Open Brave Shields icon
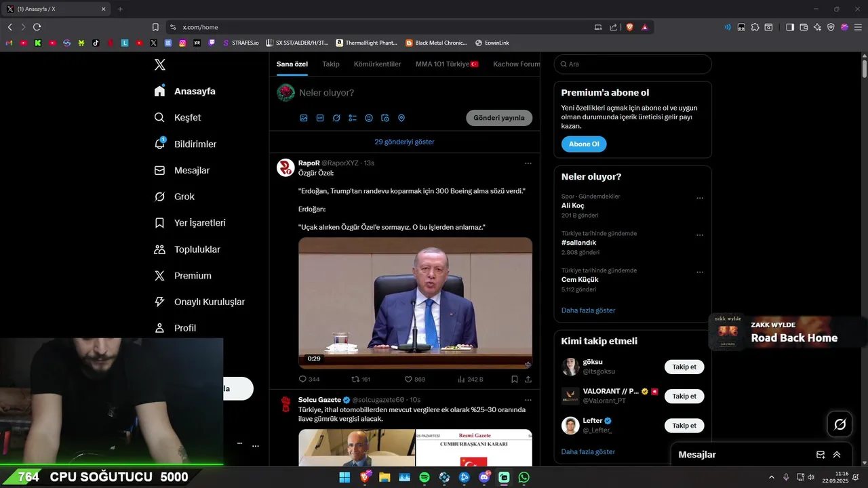The image size is (868, 488). [x=629, y=27]
